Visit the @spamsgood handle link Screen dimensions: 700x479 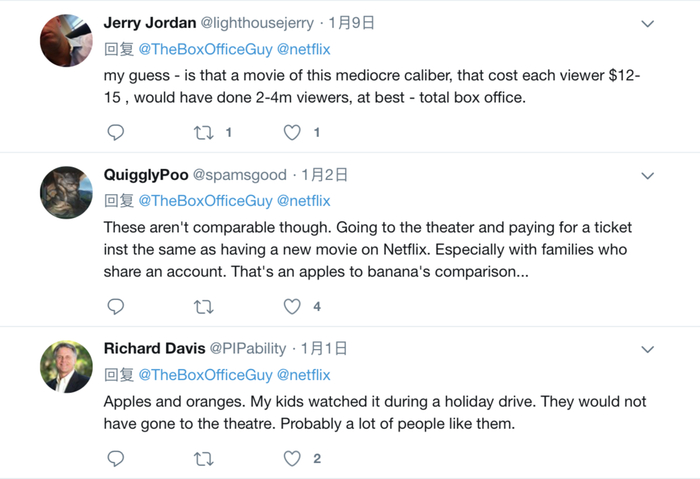click(x=239, y=175)
